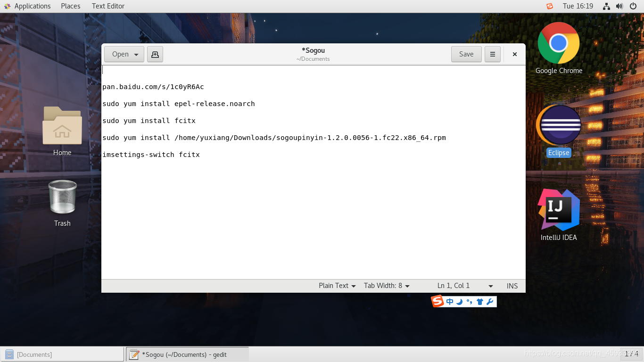Click the 'sudo yum install fcitx' line
The width and height of the screenshot is (644, 362).
pyautogui.click(x=149, y=121)
